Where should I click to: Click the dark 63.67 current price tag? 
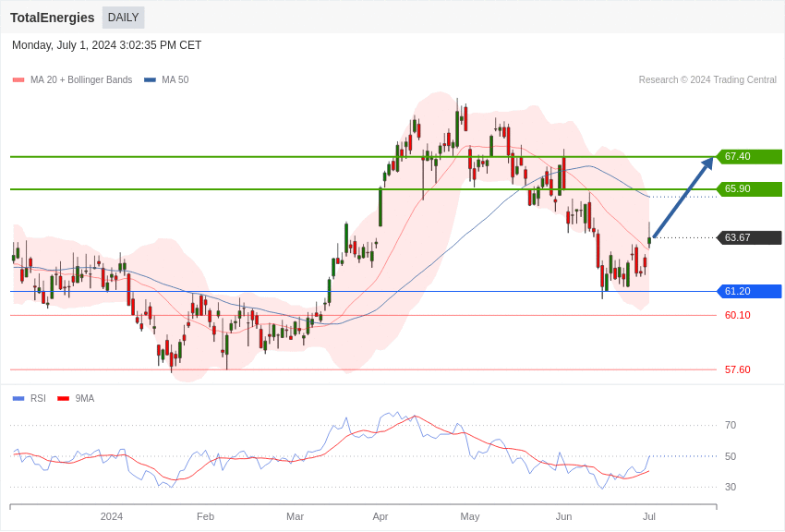click(749, 238)
